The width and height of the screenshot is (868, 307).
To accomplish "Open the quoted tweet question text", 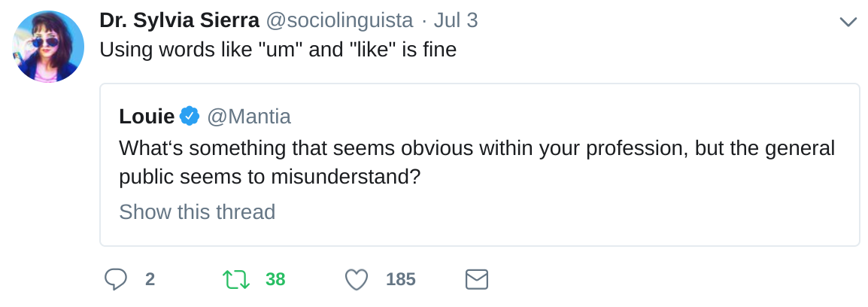I will [477, 148].
